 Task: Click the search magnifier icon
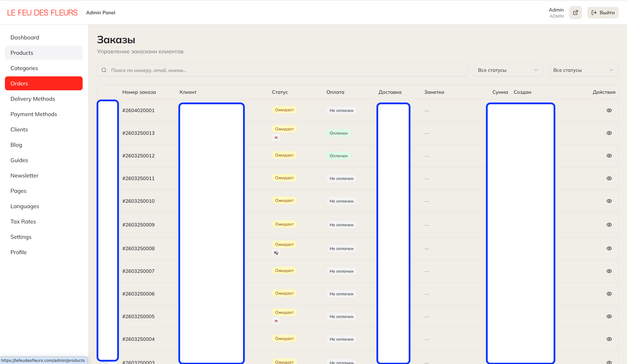click(104, 70)
